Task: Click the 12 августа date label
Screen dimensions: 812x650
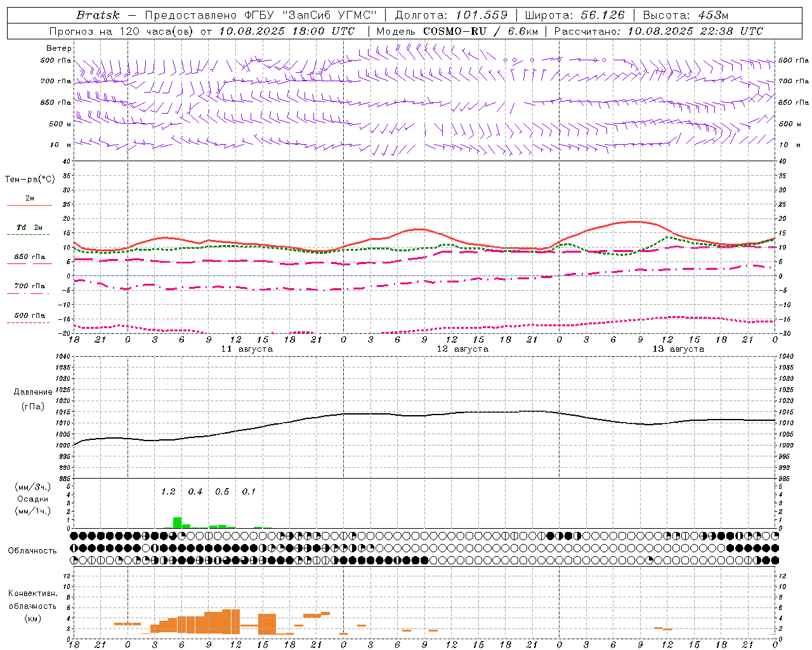Action: tap(462, 349)
